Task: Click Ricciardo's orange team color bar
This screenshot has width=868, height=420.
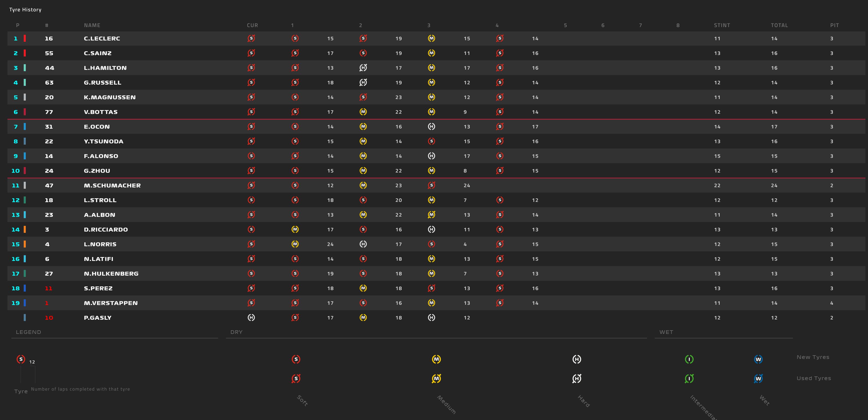Action: coord(24,229)
